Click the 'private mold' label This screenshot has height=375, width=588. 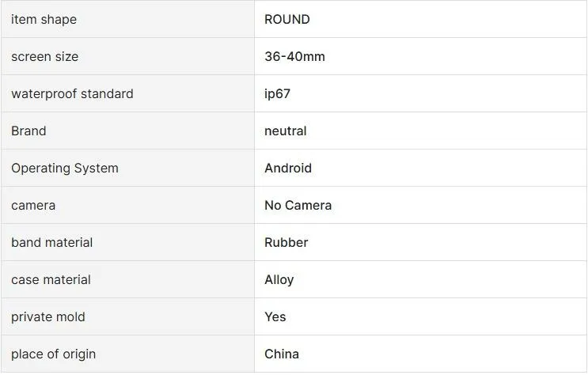click(x=48, y=317)
